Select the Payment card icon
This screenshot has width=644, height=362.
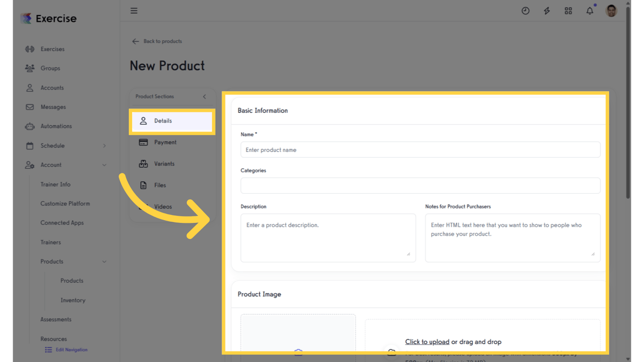coord(144,142)
